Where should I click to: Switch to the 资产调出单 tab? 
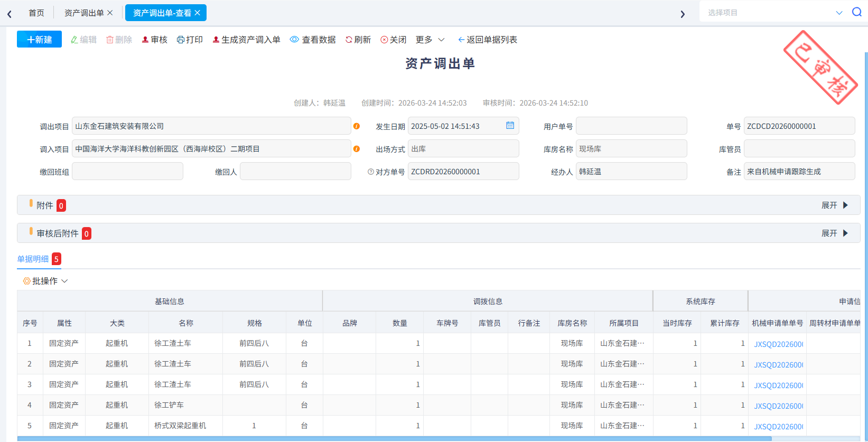tap(84, 13)
